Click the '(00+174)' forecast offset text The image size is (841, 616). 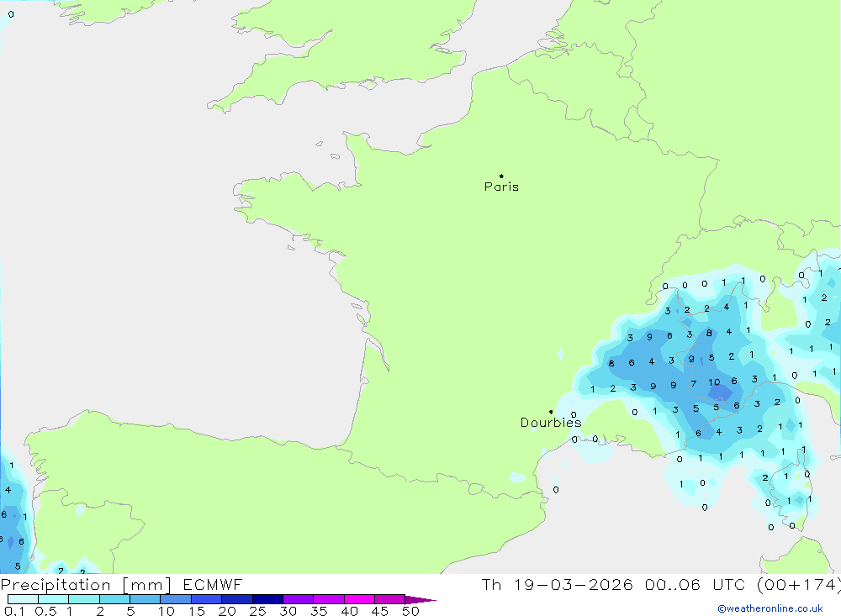[799, 585]
